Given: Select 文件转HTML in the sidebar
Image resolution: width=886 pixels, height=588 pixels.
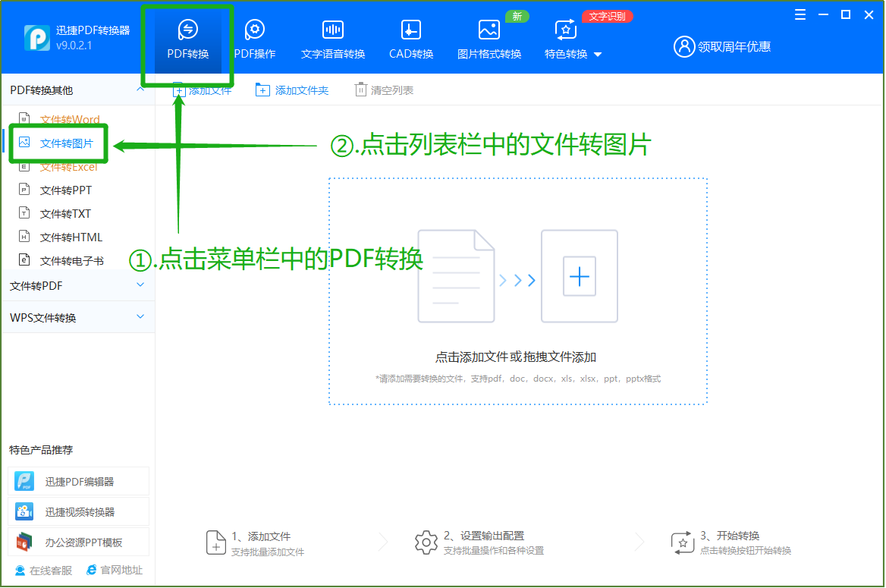Looking at the screenshot, I should coord(71,237).
